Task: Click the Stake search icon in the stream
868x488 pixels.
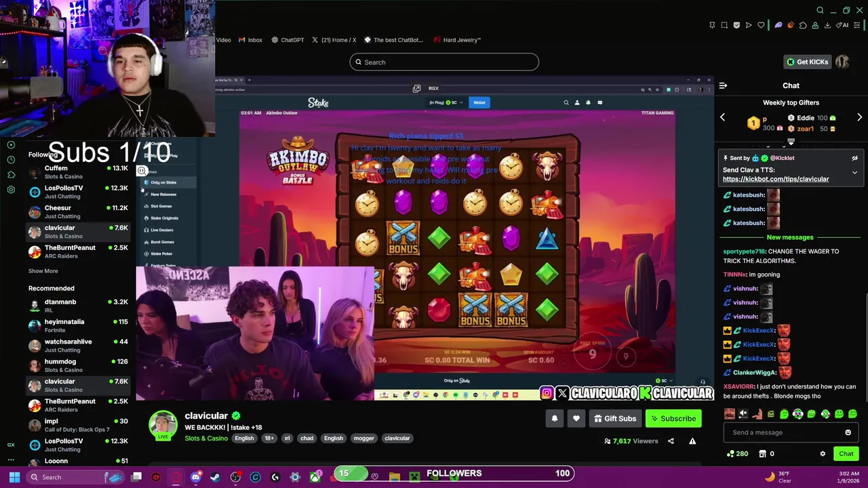Action: click(566, 102)
